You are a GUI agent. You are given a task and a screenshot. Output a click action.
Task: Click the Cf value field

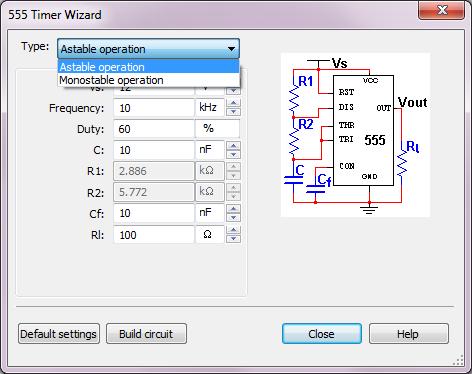point(154,213)
